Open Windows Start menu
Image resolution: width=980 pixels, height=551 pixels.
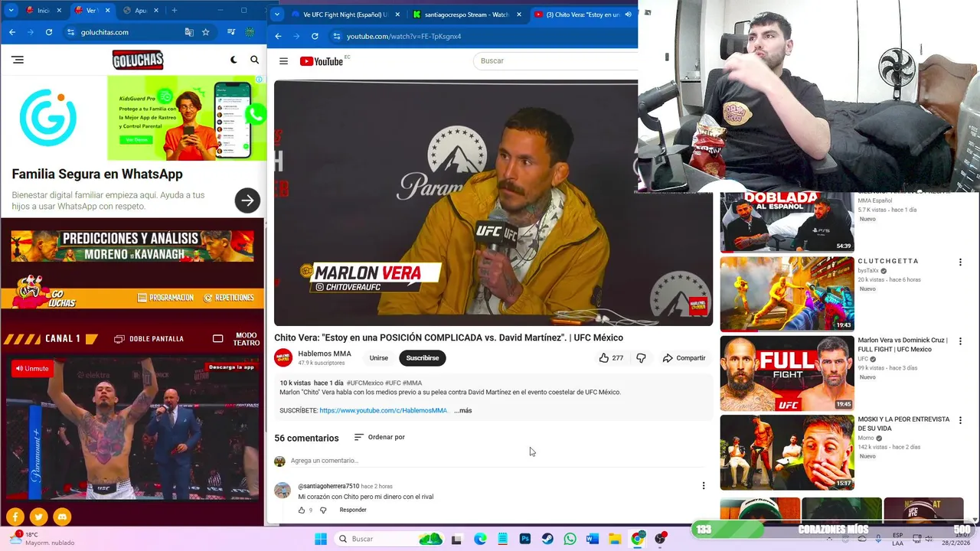(321, 539)
